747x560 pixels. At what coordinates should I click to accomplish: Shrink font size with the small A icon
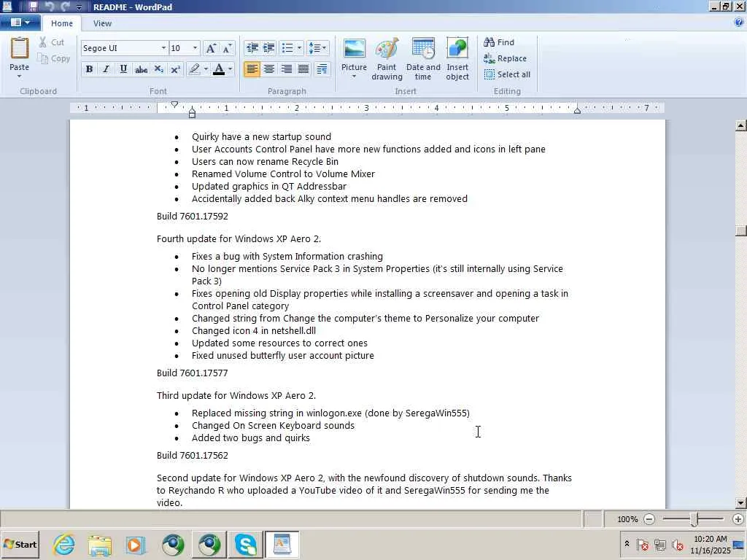pos(228,48)
